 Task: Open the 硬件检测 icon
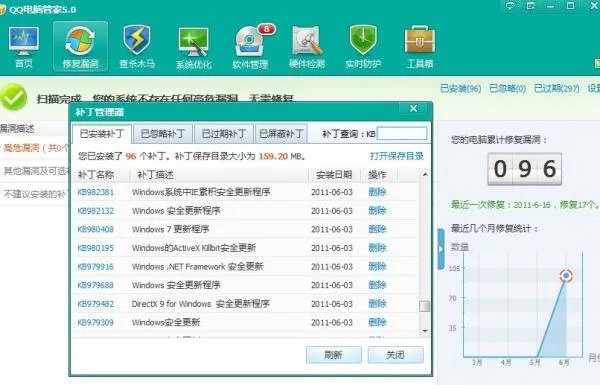pos(307,47)
